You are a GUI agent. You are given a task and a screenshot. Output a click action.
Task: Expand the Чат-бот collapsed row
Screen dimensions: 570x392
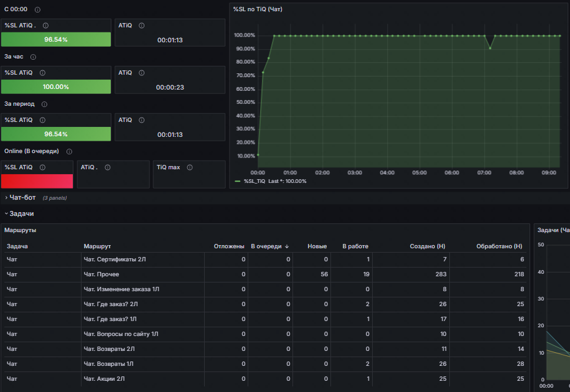[x=22, y=197]
